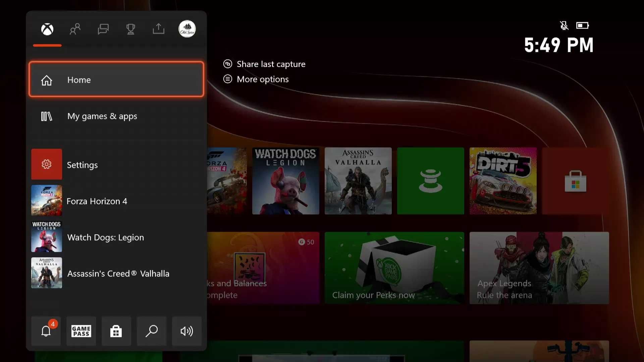
Task: Open the Chats and messages tab
Action: pos(103,29)
